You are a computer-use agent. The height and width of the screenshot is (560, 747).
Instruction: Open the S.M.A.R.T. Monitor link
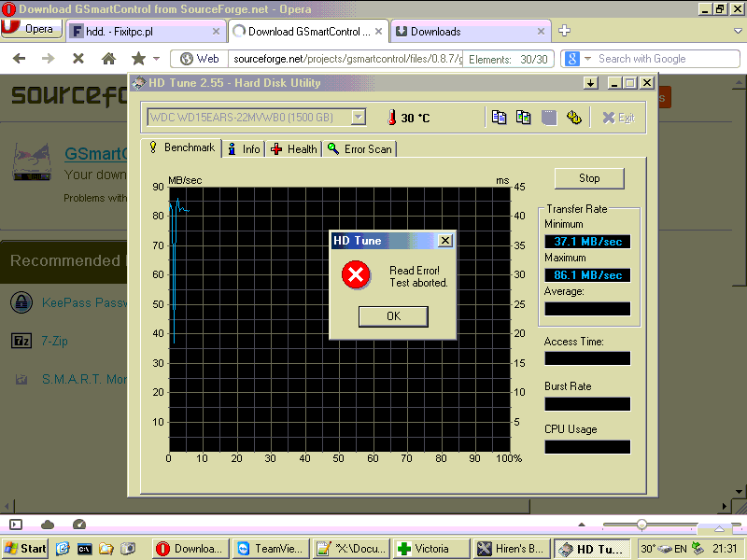tap(84, 379)
